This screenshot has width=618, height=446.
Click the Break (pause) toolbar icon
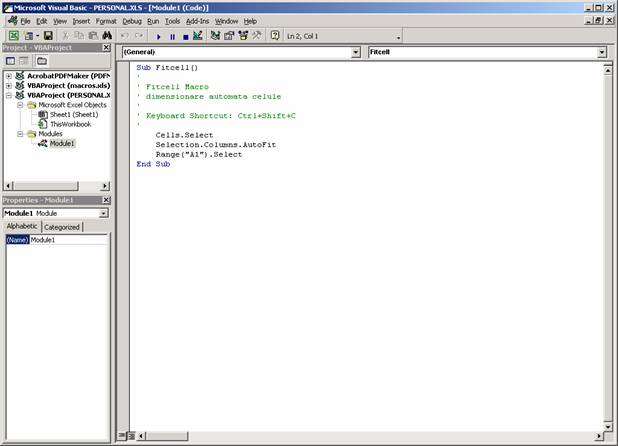171,35
